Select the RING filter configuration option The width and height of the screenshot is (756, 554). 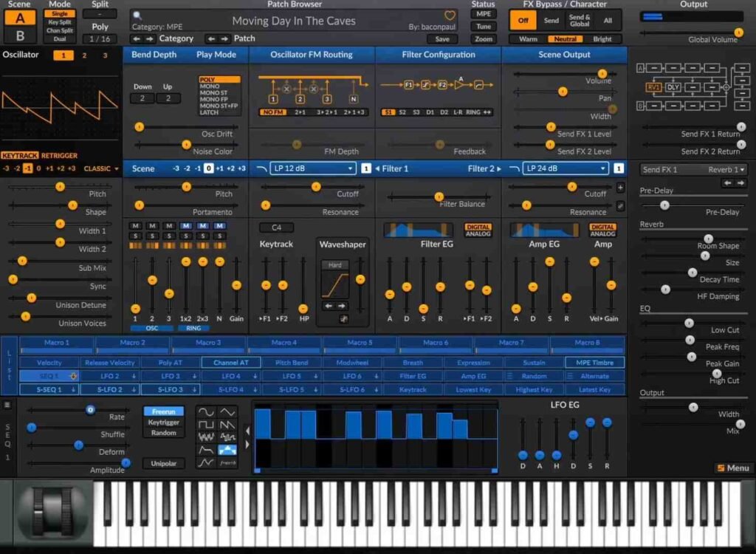(x=473, y=112)
